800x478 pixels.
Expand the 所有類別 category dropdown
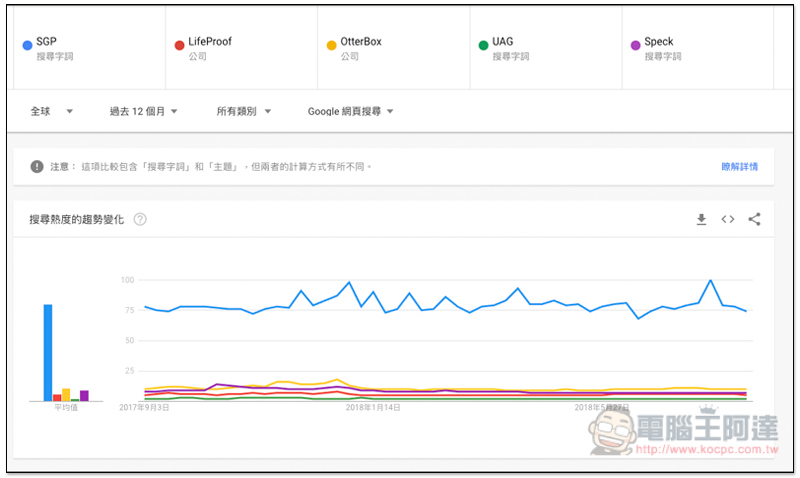[243, 111]
